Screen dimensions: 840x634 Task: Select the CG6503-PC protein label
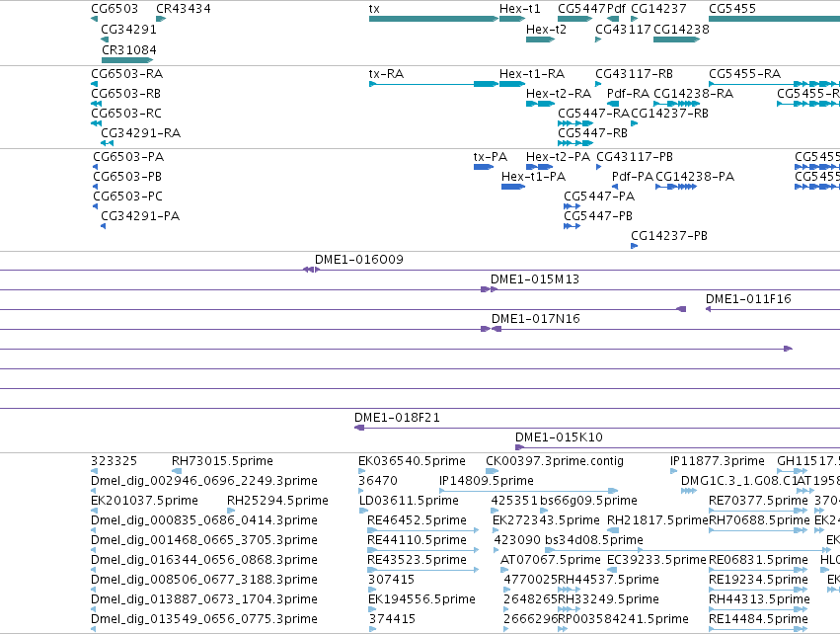[x=127, y=197]
